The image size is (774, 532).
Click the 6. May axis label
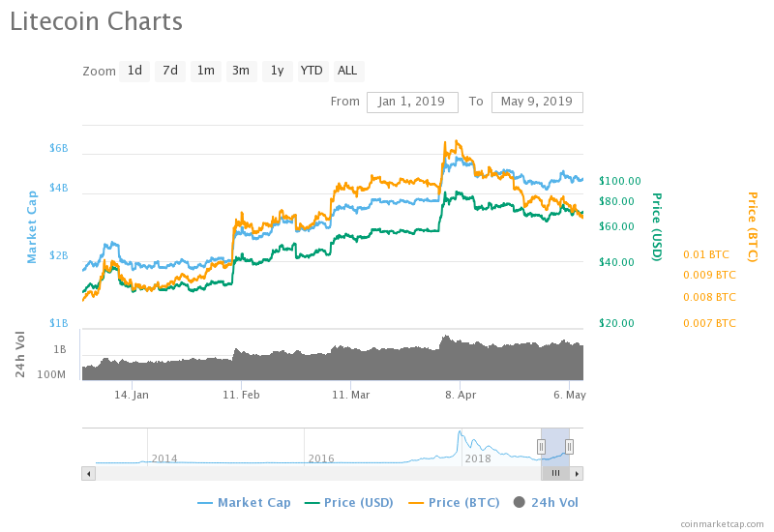point(570,396)
